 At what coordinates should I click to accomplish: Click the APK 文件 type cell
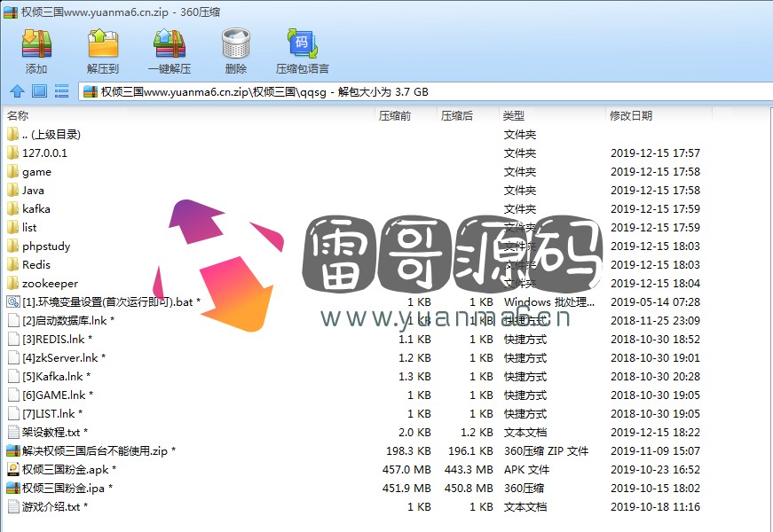(x=526, y=470)
